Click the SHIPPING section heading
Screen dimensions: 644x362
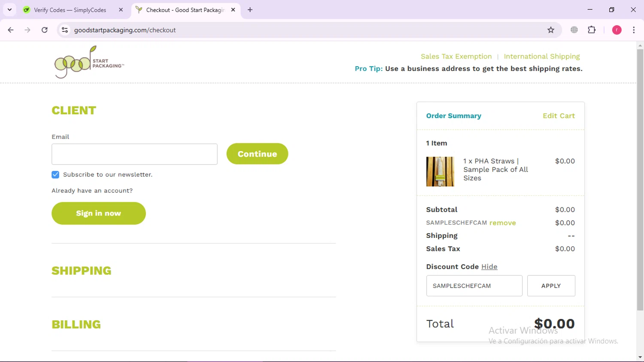82,271
